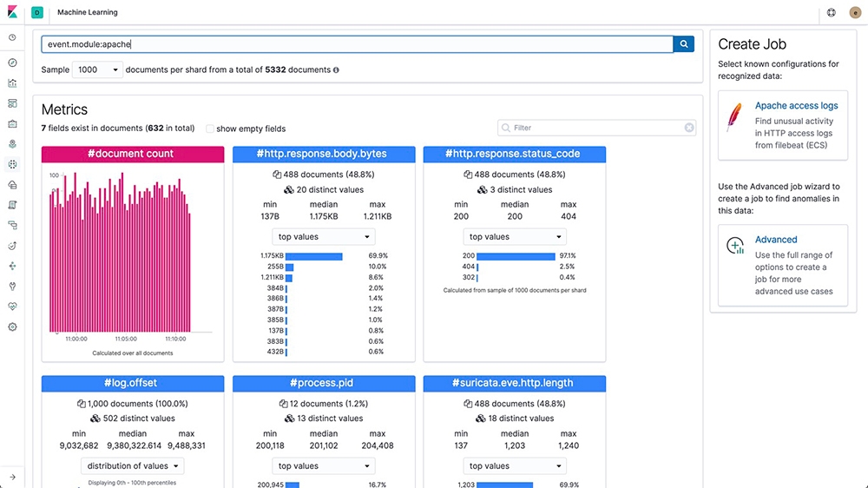The height and width of the screenshot is (488, 868).
Task: Click the #log.offset card header
Action: click(x=133, y=383)
